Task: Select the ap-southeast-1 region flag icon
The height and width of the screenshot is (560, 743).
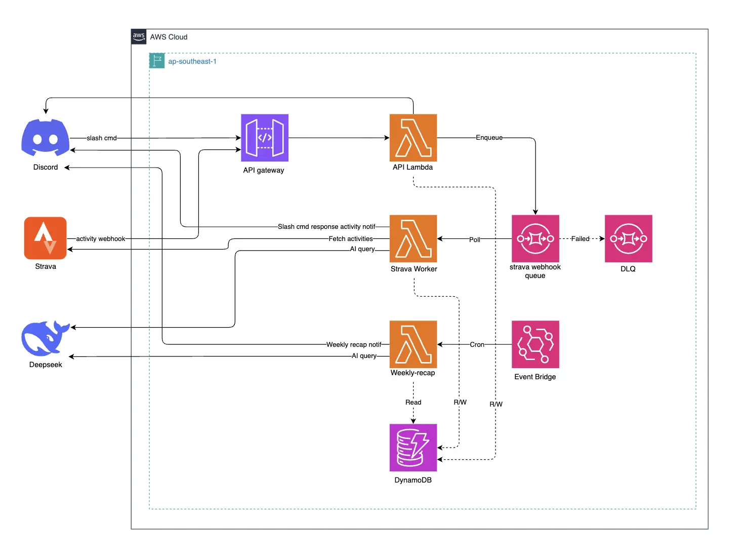Action: (157, 61)
